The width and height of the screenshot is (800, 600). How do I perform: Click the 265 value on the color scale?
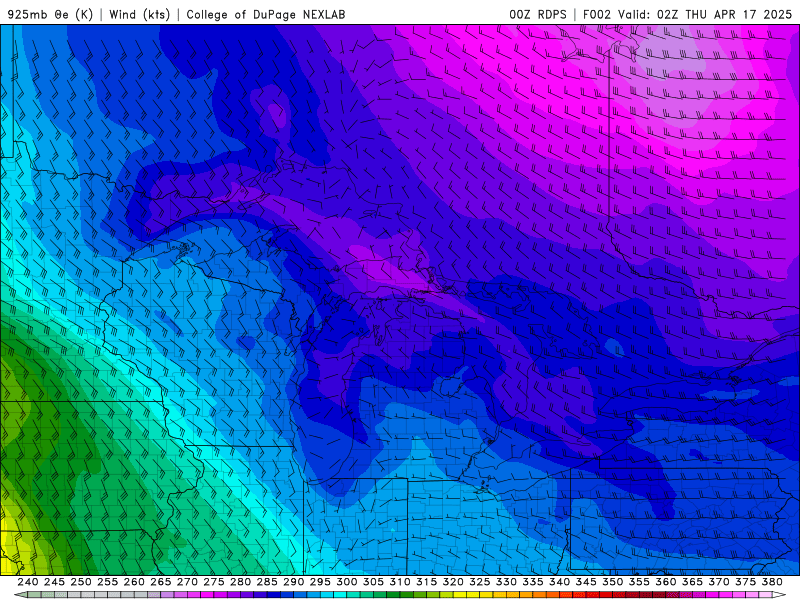(161, 582)
